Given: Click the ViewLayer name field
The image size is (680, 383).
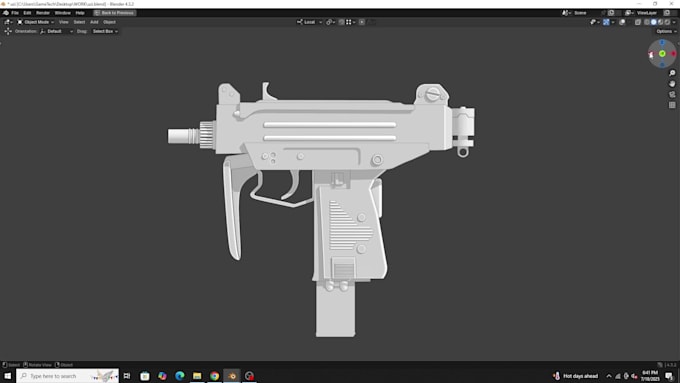Looking at the screenshot, I should point(648,13).
